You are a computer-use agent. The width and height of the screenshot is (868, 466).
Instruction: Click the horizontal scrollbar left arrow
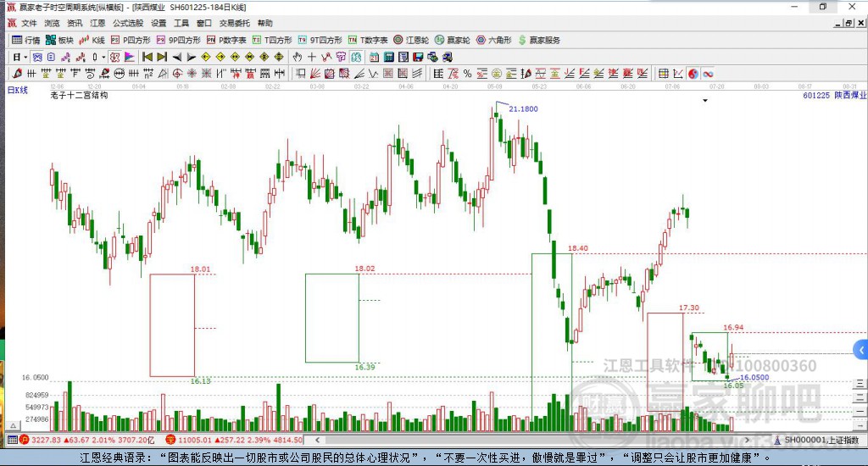pos(317,440)
